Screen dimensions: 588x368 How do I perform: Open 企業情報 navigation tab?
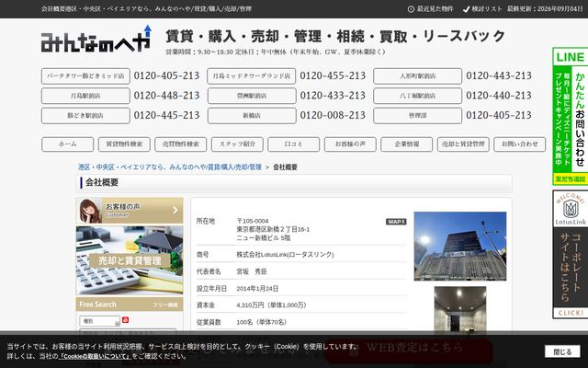pyautogui.click(x=406, y=144)
